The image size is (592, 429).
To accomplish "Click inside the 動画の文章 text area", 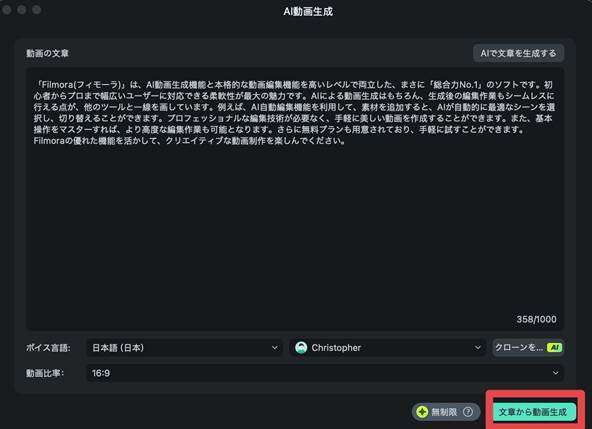I will pos(295,199).
